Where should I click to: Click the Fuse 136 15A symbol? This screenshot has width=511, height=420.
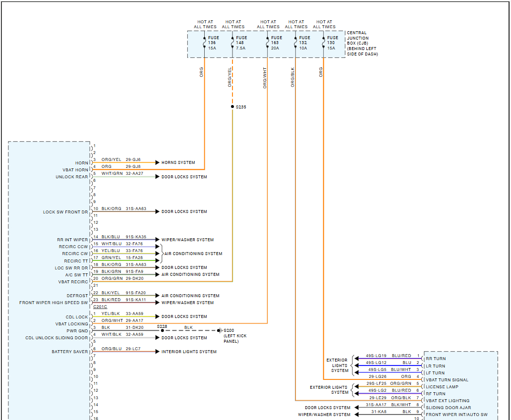tap(204, 42)
